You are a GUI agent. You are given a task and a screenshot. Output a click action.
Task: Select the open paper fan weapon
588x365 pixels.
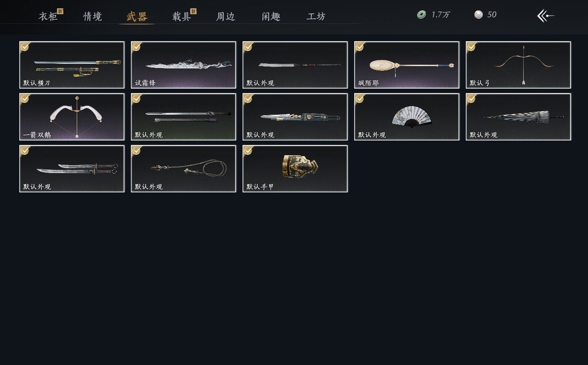(x=407, y=117)
